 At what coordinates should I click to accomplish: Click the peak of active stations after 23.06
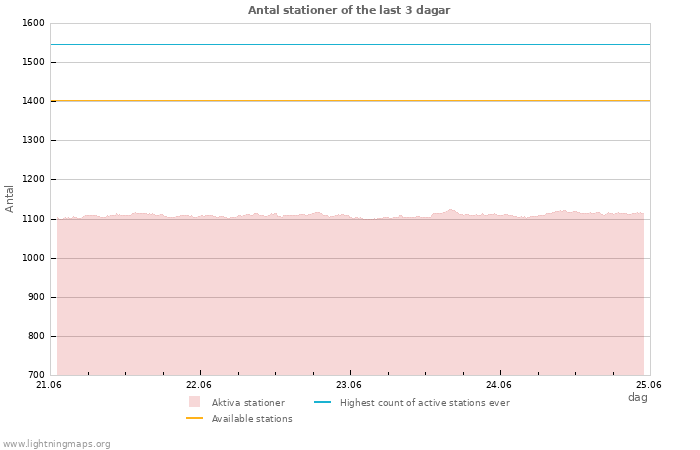450,210
